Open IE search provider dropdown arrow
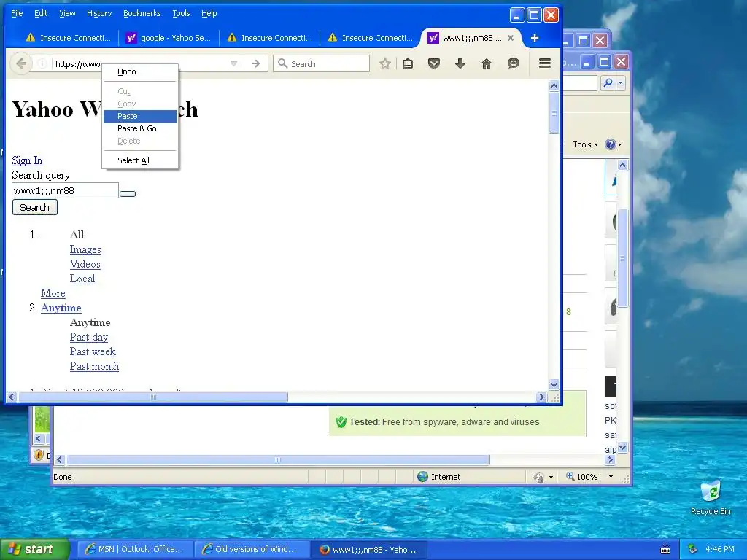Screen dimensions: 747x560 (x=620, y=83)
